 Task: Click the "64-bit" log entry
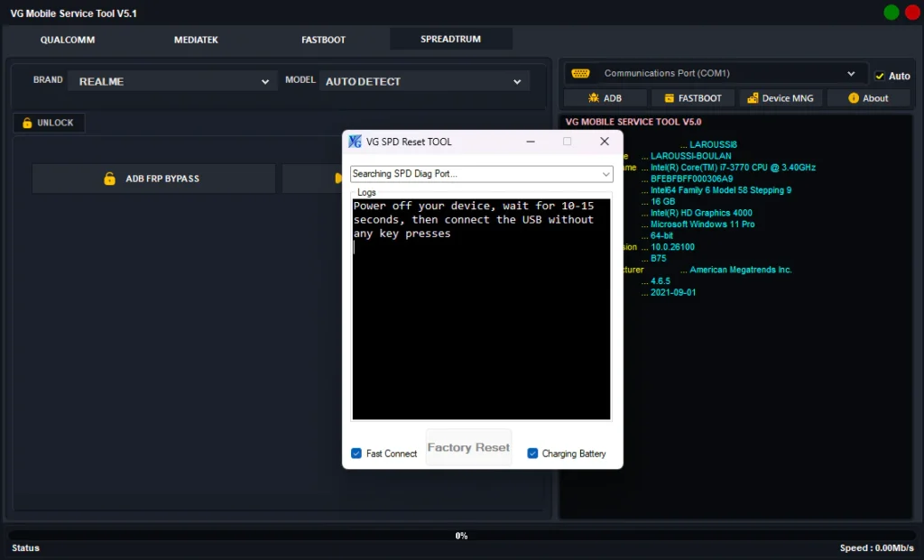(661, 235)
